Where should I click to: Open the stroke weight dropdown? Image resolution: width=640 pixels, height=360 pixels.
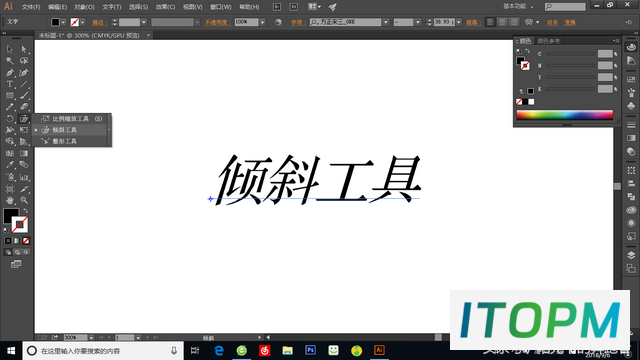(144, 22)
